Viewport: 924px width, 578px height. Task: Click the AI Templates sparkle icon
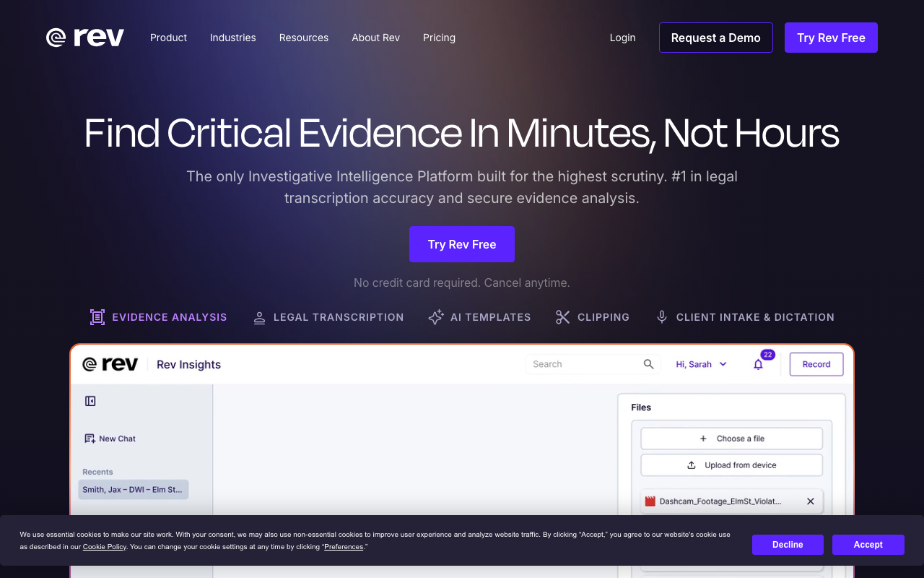(x=435, y=317)
